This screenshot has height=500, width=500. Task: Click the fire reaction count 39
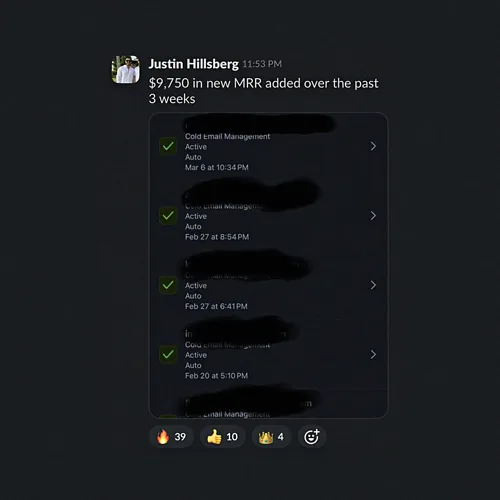click(x=180, y=437)
